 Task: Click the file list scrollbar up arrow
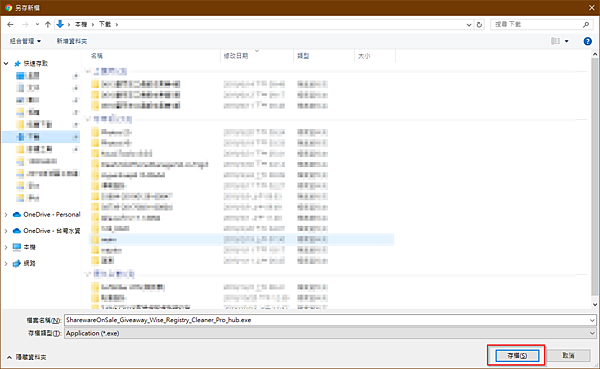click(x=595, y=54)
